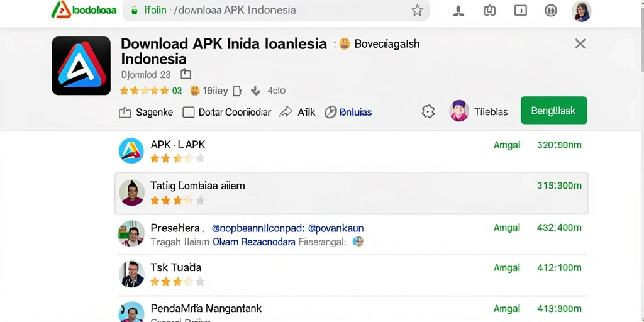Click the Amgal link in APK - L APK row
The width and height of the screenshot is (644, 322).
click(x=507, y=145)
